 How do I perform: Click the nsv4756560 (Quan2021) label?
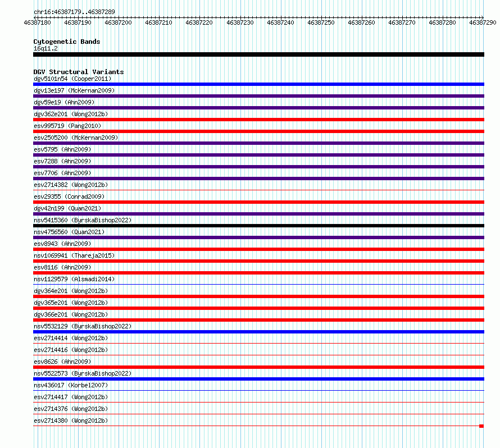pos(69,232)
